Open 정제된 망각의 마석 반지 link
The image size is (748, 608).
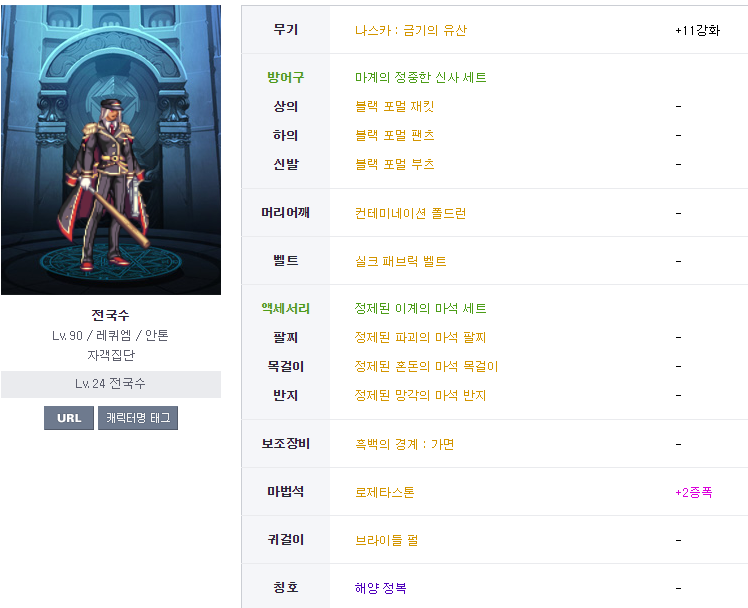click(420, 395)
